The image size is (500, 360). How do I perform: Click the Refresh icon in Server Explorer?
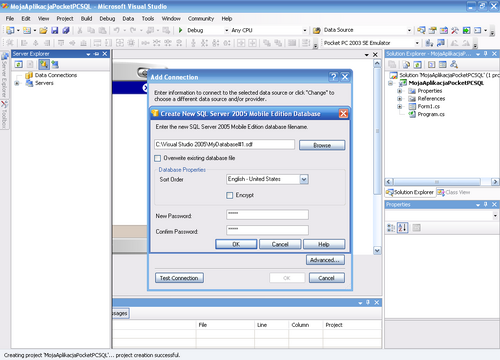pos(19,64)
